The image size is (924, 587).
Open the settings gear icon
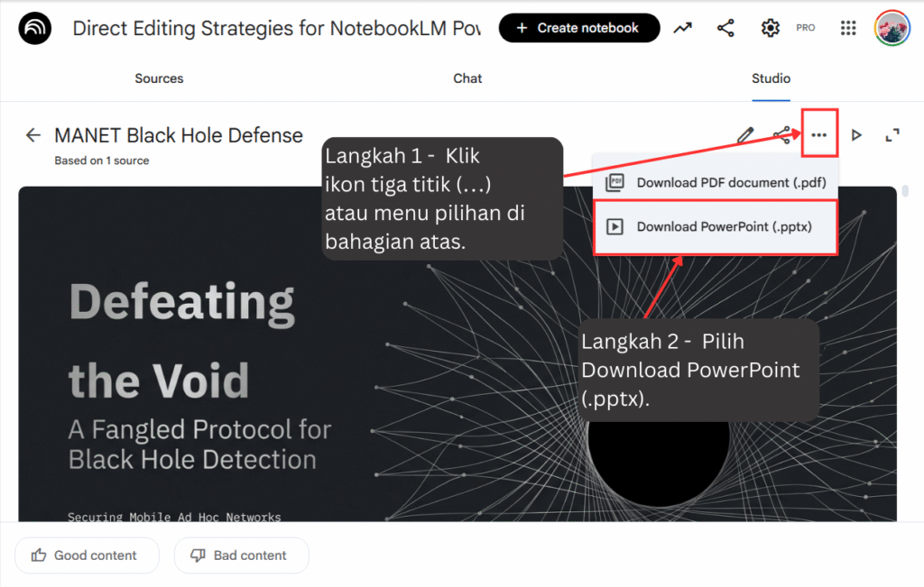(x=770, y=28)
